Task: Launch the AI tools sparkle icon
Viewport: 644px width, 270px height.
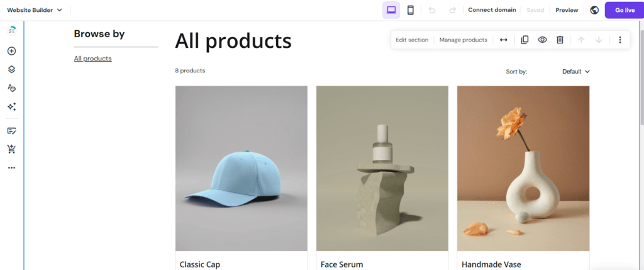Action: coord(11,107)
